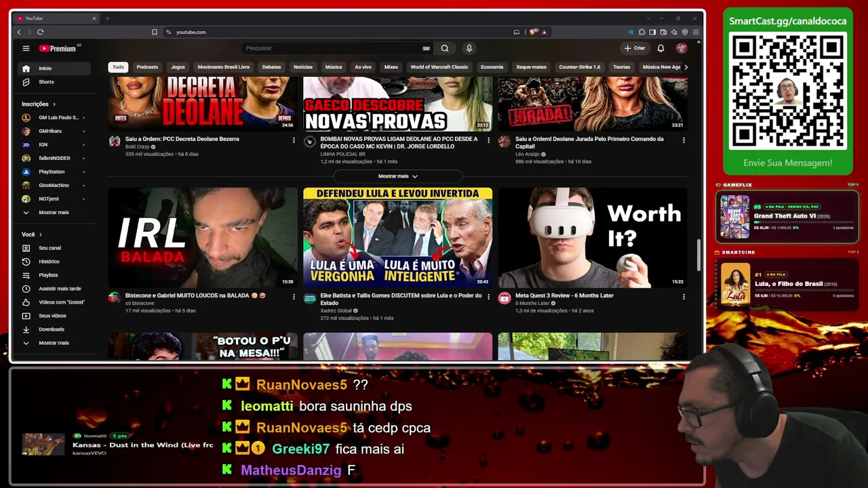Show next category chips with arrow
This screenshot has width=868, height=488.
click(x=686, y=67)
